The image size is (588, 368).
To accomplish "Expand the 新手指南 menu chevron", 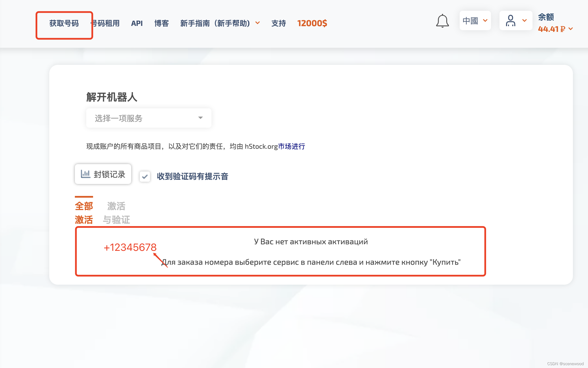I will click(258, 23).
